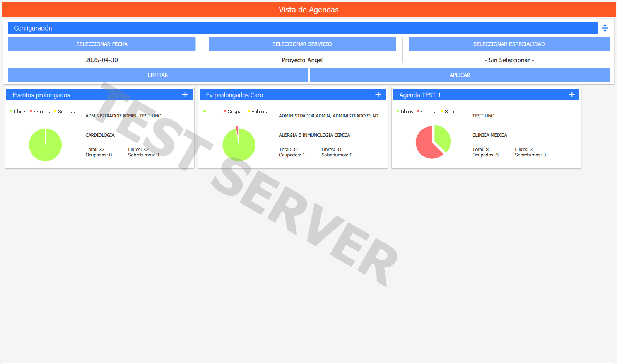Open the Seleccionar Especialidad selector
This screenshot has height=364, width=617.
509,44
